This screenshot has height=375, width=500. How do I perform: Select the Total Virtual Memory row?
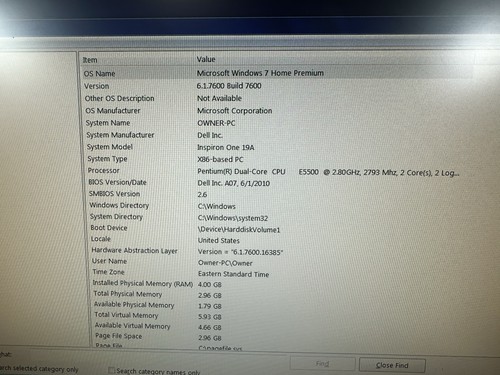click(x=126, y=315)
